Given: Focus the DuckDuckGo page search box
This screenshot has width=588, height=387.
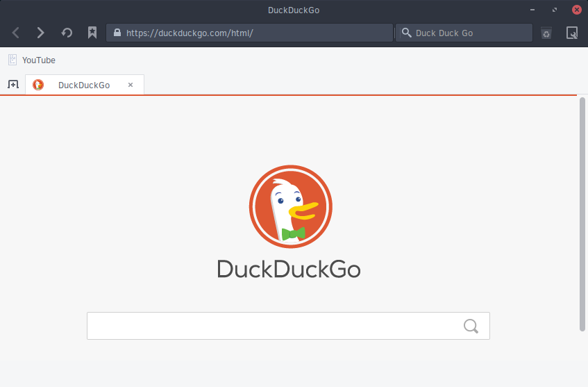Looking at the screenshot, I should (288, 326).
